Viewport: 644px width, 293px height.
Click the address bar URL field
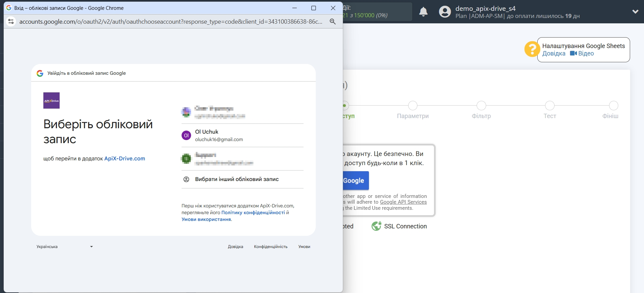tap(171, 21)
